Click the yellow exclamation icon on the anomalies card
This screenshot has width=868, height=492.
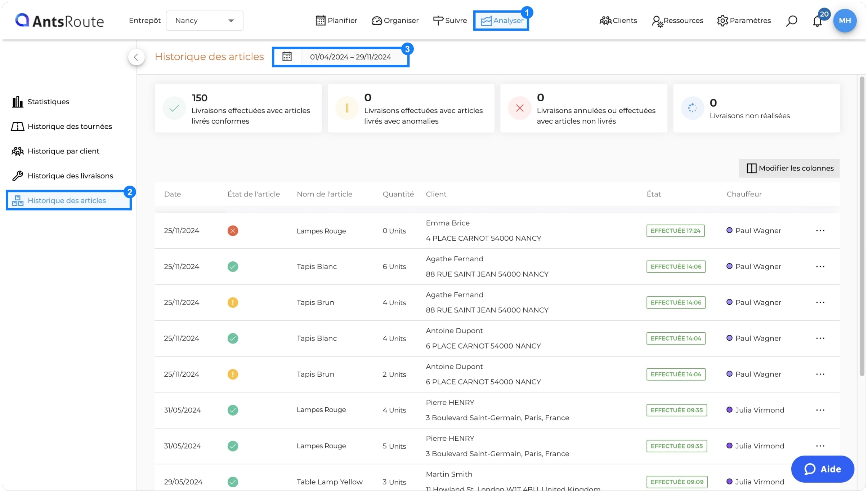(x=347, y=108)
